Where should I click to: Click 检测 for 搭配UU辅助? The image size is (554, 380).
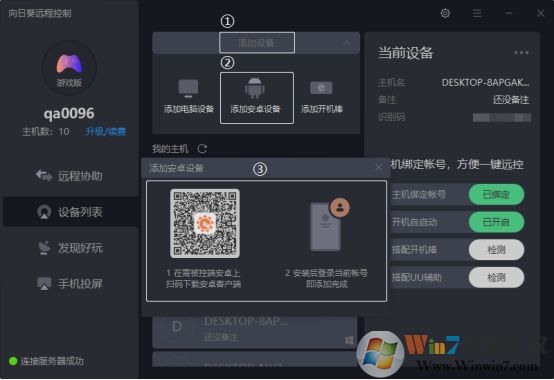(x=496, y=278)
